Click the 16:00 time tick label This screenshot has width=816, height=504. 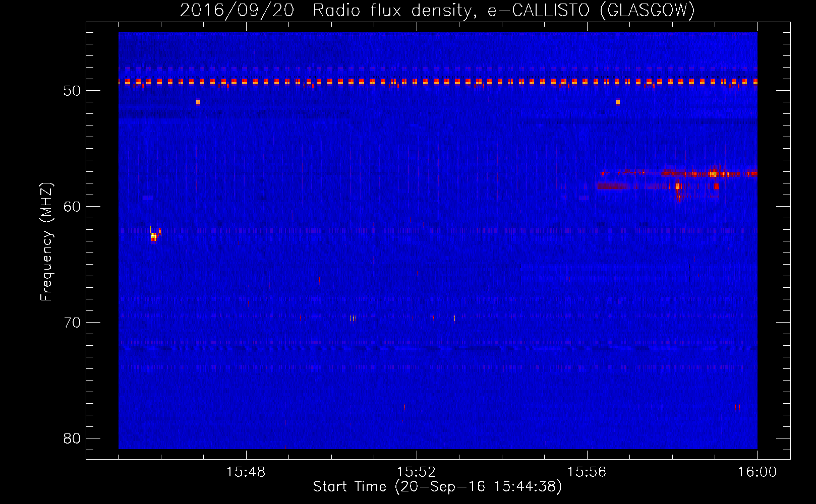coord(757,472)
